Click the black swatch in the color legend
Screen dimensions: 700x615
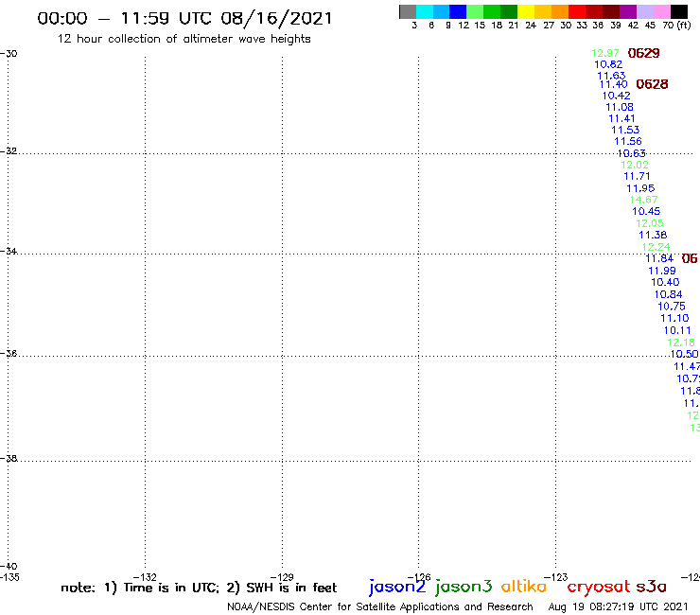(x=679, y=11)
